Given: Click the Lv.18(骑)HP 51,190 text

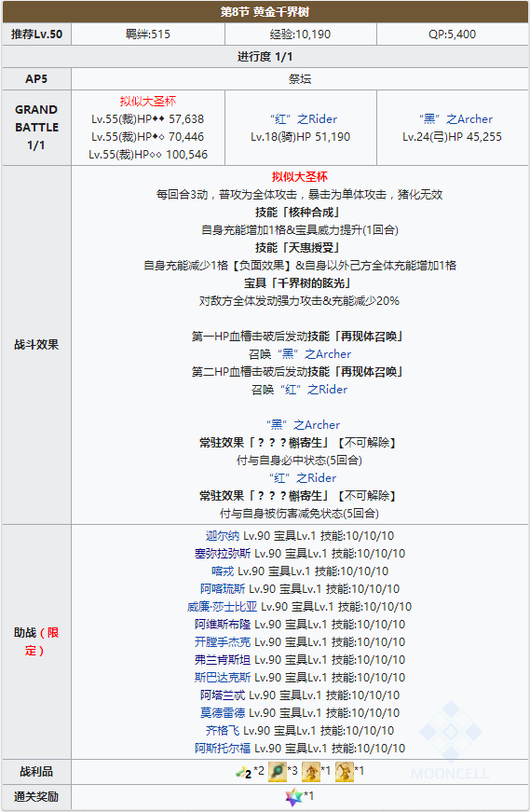Looking at the screenshot, I should [x=301, y=137].
